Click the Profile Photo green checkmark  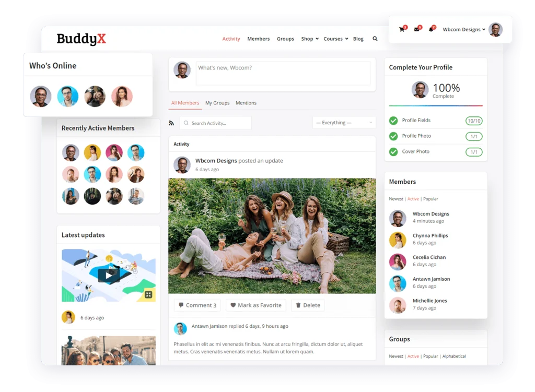393,136
